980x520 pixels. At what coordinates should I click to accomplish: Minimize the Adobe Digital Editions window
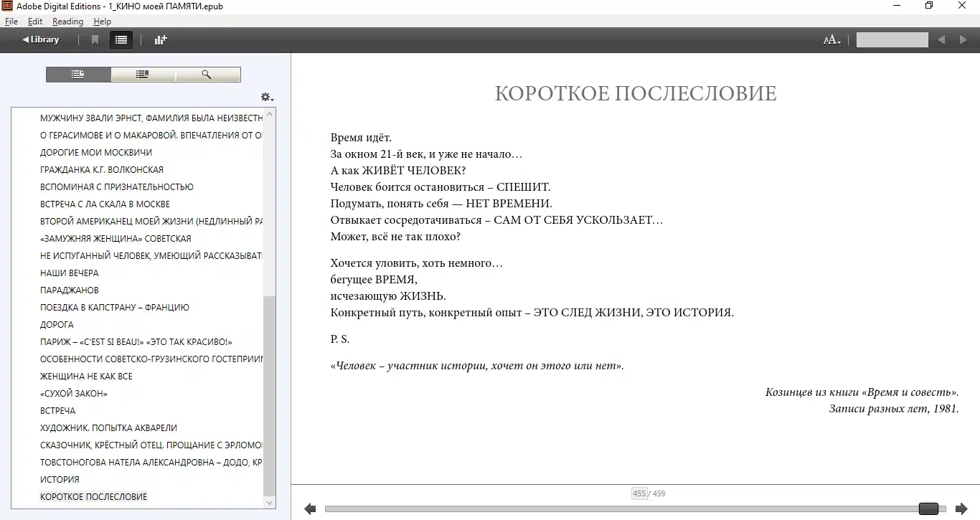pos(897,6)
